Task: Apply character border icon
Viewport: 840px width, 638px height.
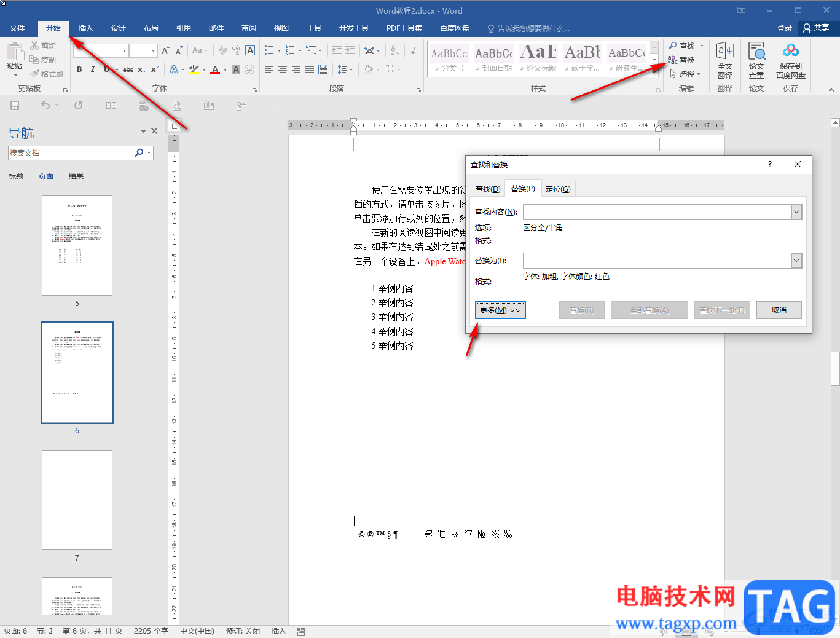Action: click(x=250, y=51)
